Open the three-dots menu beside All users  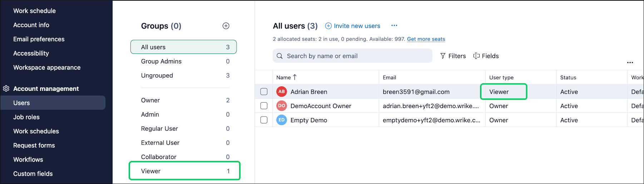pyautogui.click(x=394, y=25)
